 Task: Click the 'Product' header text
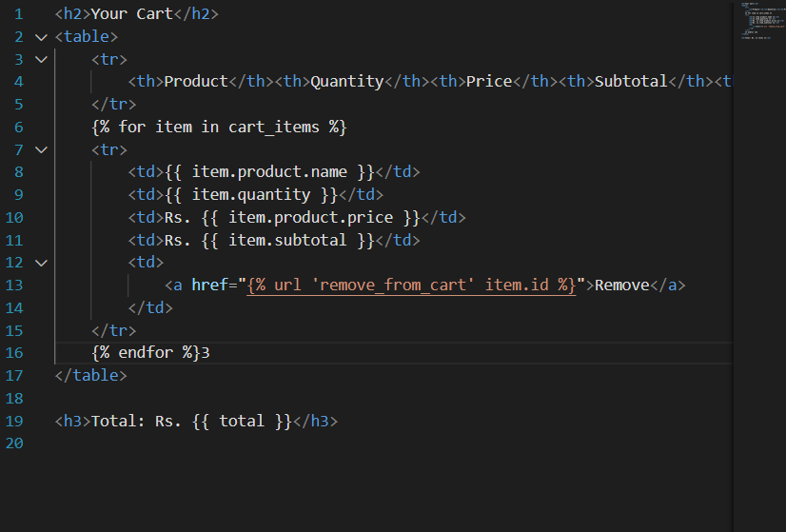196,82
